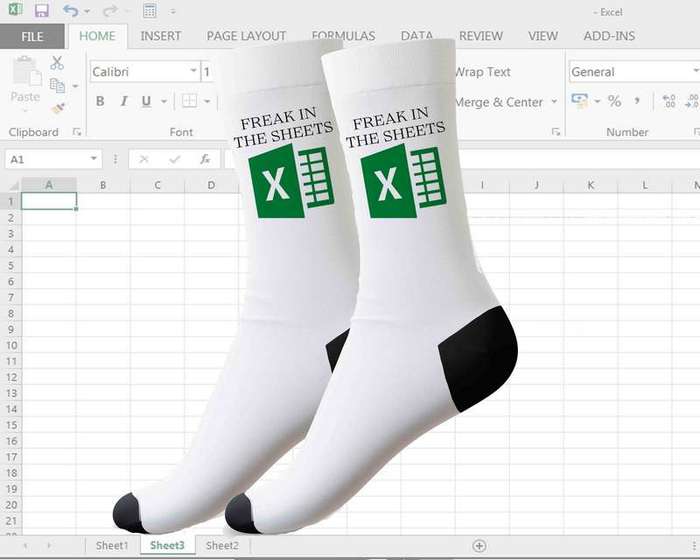Click the Merge & Center button
700x560 pixels.
click(x=499, y=102)
